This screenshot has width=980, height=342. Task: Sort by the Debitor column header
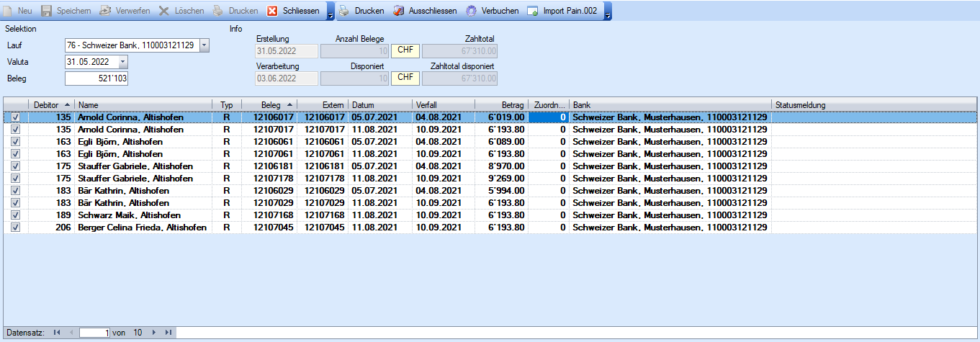[51, 105]
